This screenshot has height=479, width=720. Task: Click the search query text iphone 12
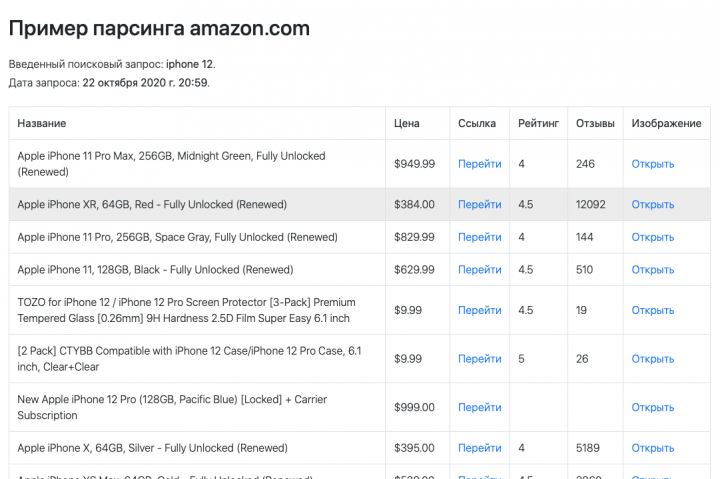click(190, 64)
